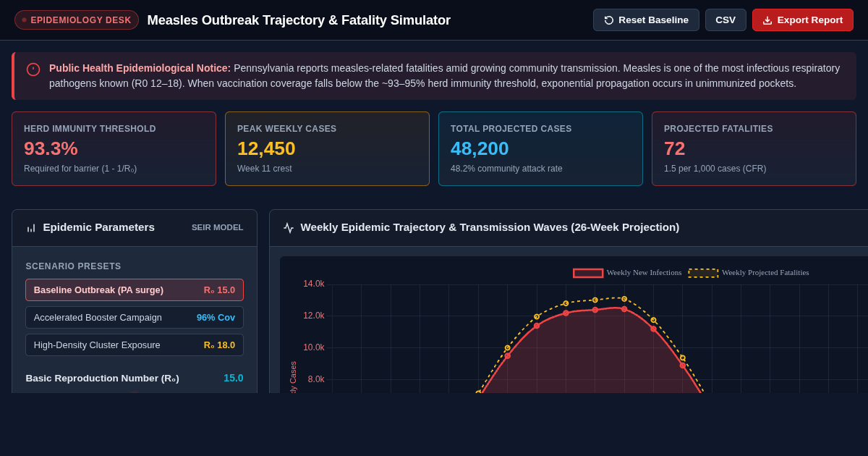The height and width of the screenshot is (456, 868).
Task: Select the High-Density Cluster Exposure preset
Action: click(x=135, y=345)
